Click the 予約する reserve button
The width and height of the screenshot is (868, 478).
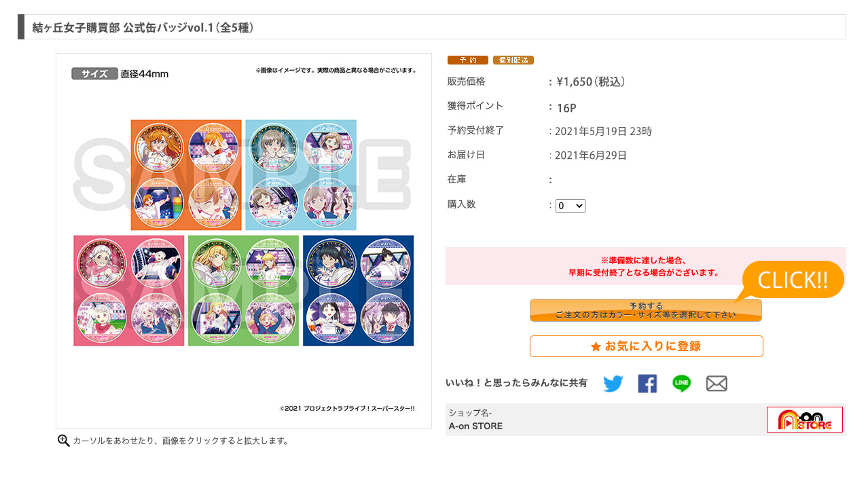pos(646,310)
